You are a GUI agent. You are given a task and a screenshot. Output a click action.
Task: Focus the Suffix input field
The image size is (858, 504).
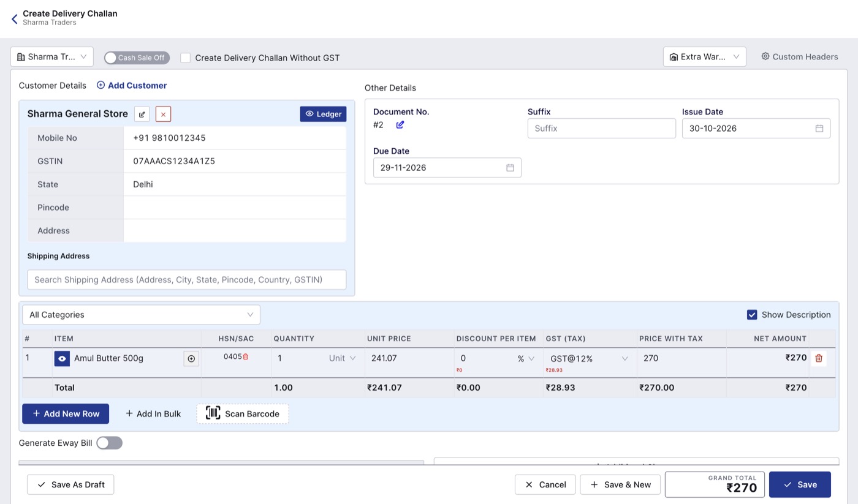click(x=602, y=129)
